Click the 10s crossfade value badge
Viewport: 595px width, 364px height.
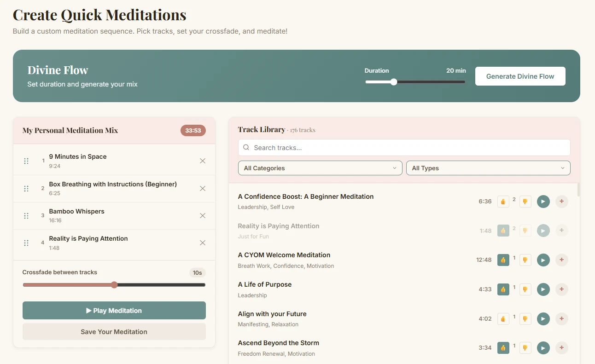pyautogui.click(x=198, y=273)
